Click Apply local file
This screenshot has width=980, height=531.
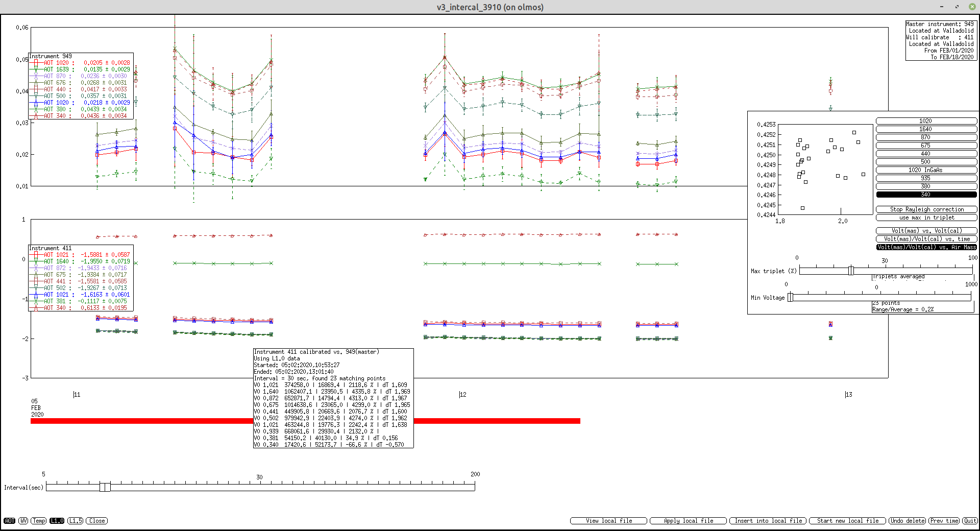(x=688, y=521)
